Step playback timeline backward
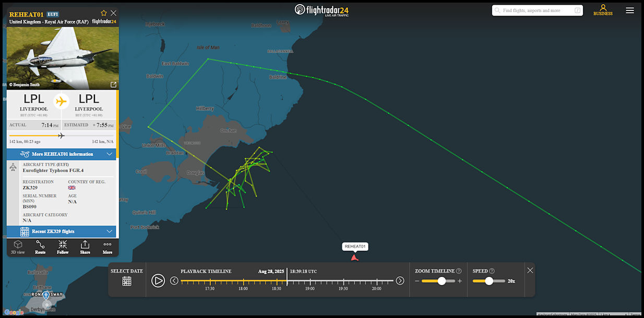This screenshot has width=644, height=318. (x=174, y=281)
